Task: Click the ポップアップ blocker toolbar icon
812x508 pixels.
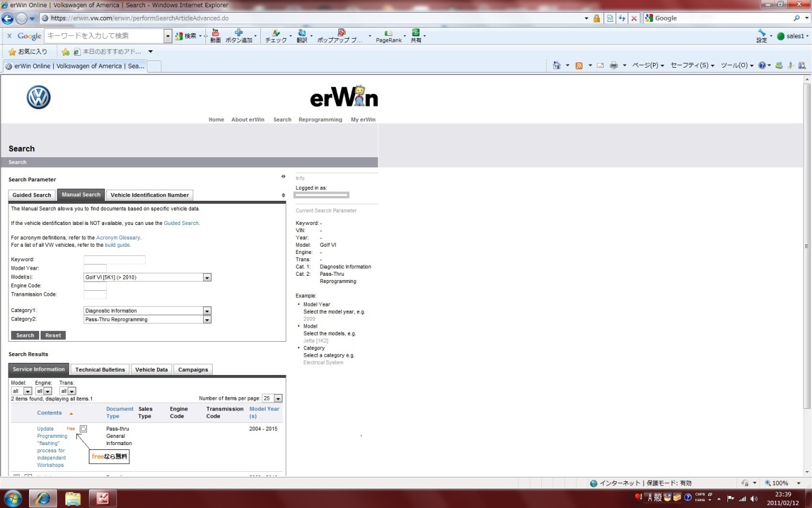Action: point(341,33)
